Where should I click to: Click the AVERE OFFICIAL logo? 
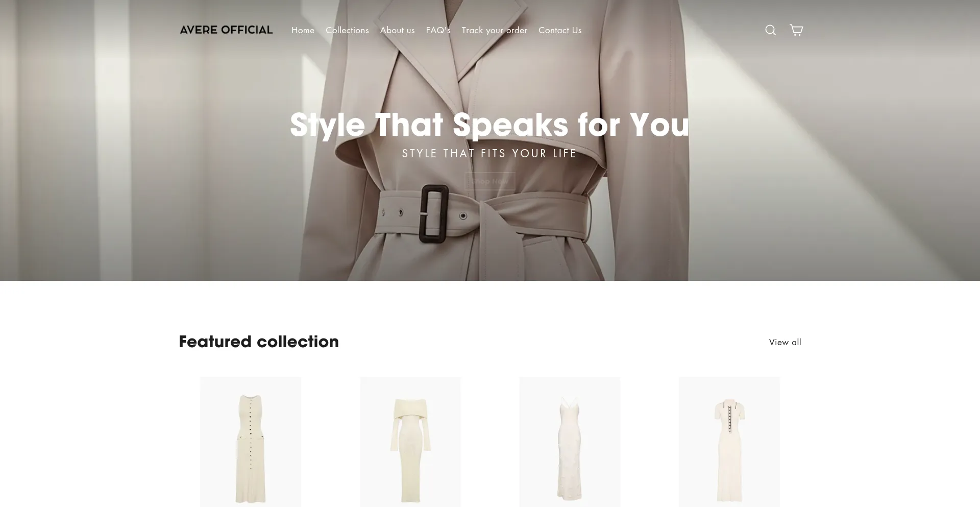[226, 30]
